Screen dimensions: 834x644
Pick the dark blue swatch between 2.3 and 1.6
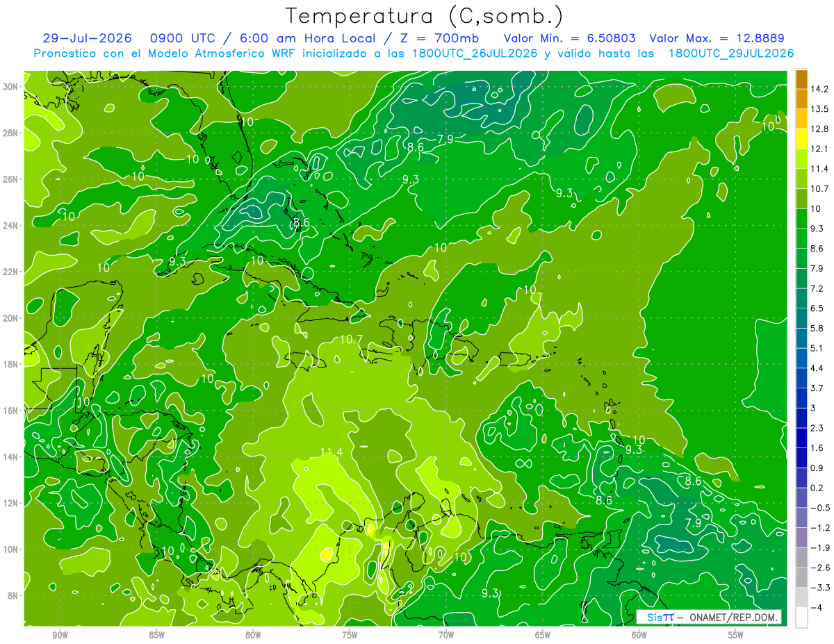[x=801, y=438]
